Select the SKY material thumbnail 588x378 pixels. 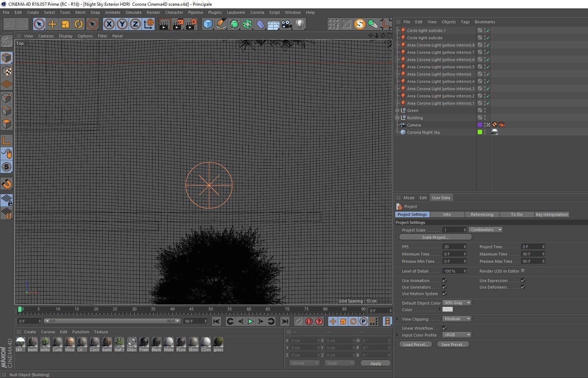pyautogui.click(x=20, y=344)
